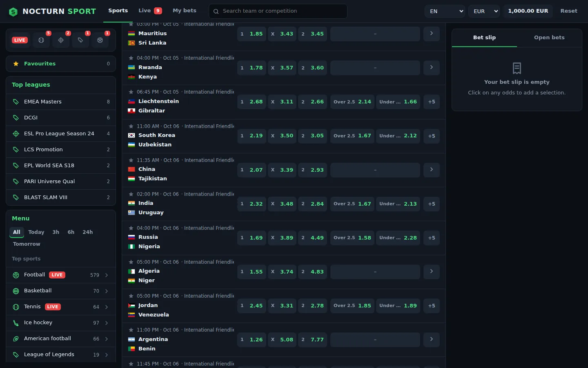Viewport: 588px width, 368px height.
Task: Click the tag icon next to EMEA Masters
Action: click(x=16, y=102)
